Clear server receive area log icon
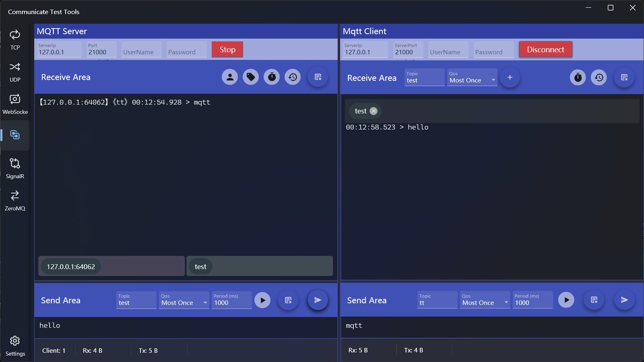Screen dimensions: 644x362 [318, 77]
